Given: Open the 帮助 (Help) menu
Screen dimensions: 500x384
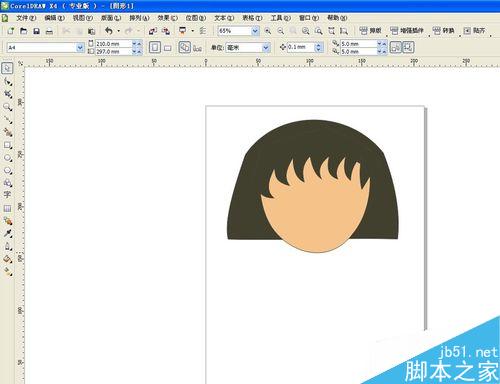Looking at the screenshot, I should (337, 18).
